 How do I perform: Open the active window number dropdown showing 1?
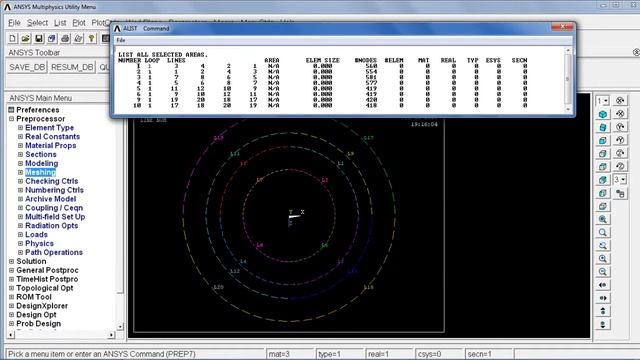tap(603, 100)
